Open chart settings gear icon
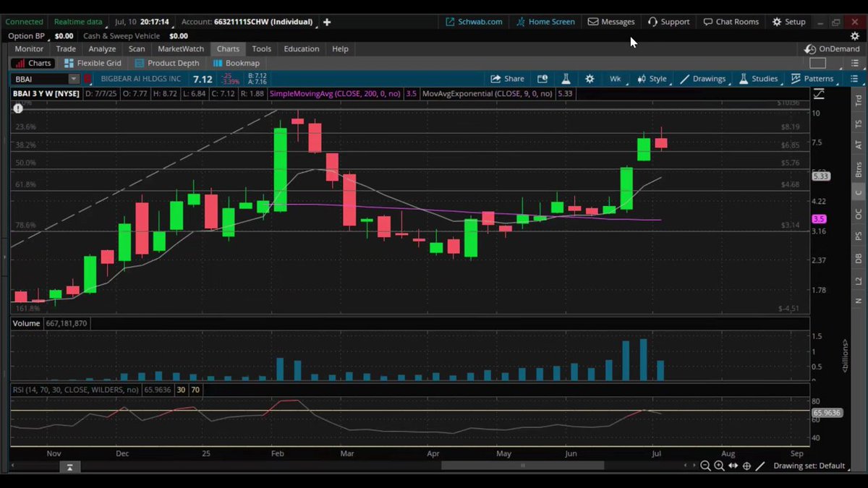This screenshot has height=488, width=868. [590, 79]
